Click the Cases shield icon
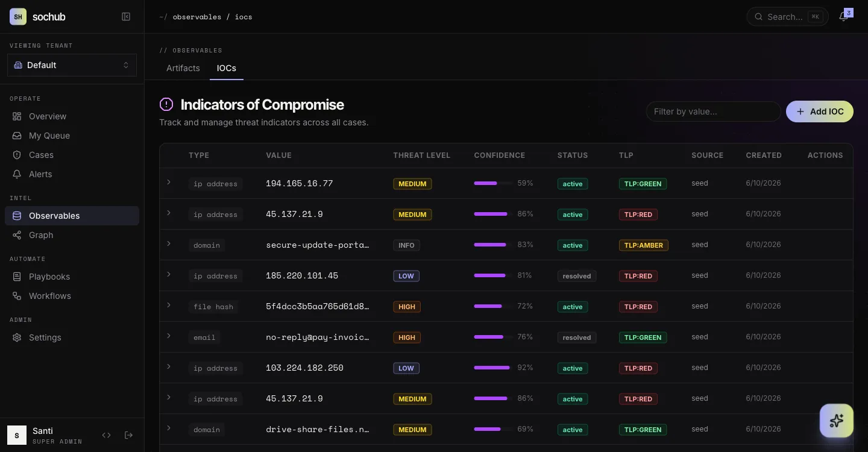 click(x=17, y=155)
